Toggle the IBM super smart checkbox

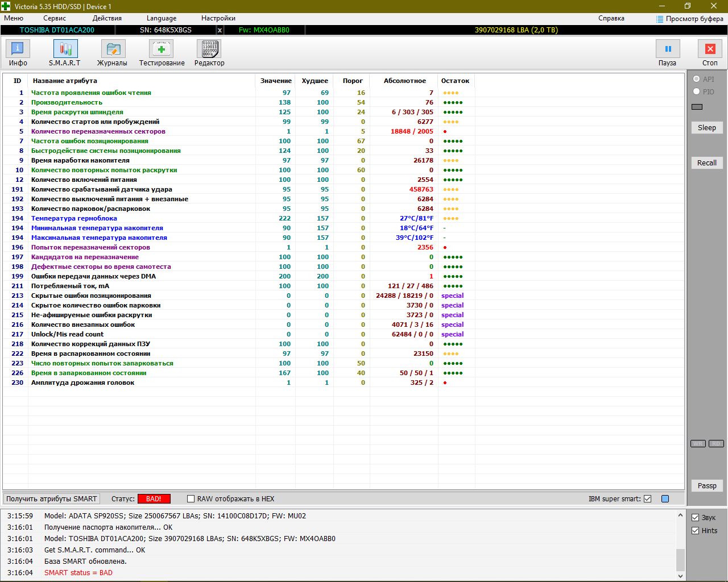click(647, 499)
